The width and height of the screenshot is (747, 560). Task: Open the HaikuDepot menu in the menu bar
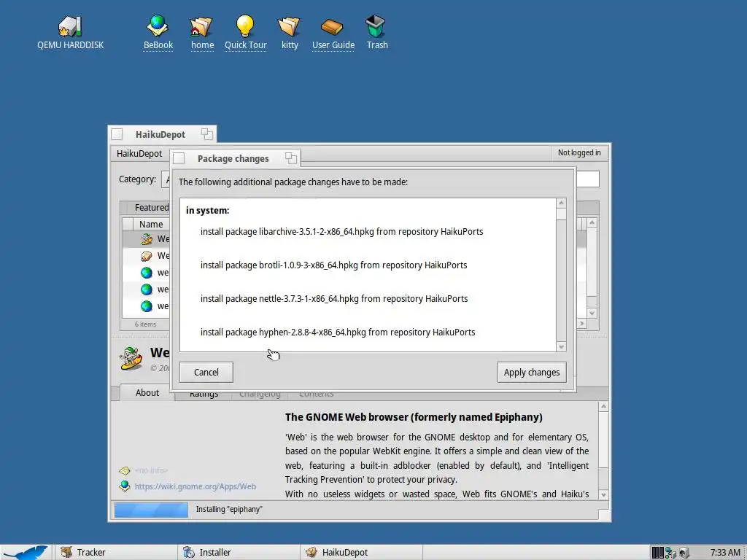(139, 153)
